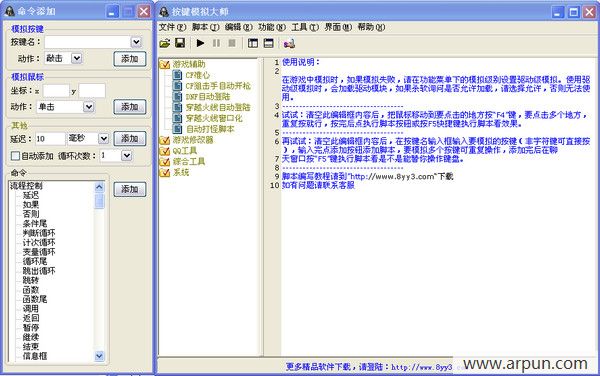Open the 毫秒 delay unit dropdown
Image resolution: width=600 pixels, height=376 pixels.
[103, 138]
